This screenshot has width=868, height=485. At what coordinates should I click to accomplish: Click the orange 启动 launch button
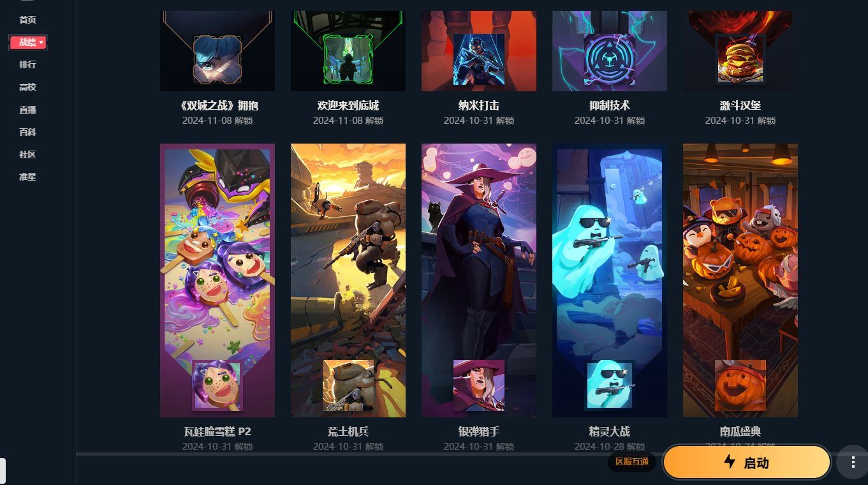pyautogui.click(x=746, y=463)
